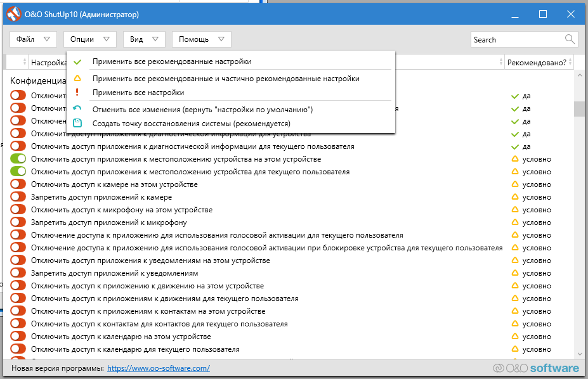588x379 pixels.
Task: Click the vertical scrollbar thumb
Action: tap(579, 109)
